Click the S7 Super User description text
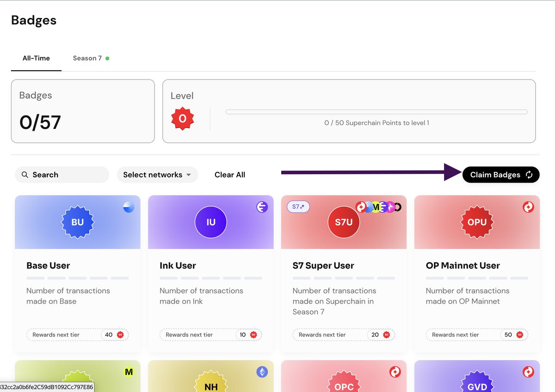The width and height of the screenshot is (555, 392). tap(334, 301)
